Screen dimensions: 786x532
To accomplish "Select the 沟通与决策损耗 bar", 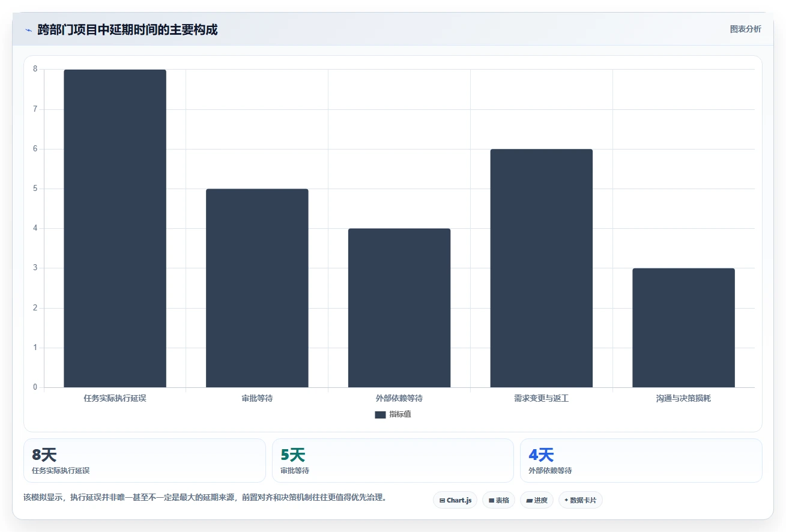I will pos(683,328).
